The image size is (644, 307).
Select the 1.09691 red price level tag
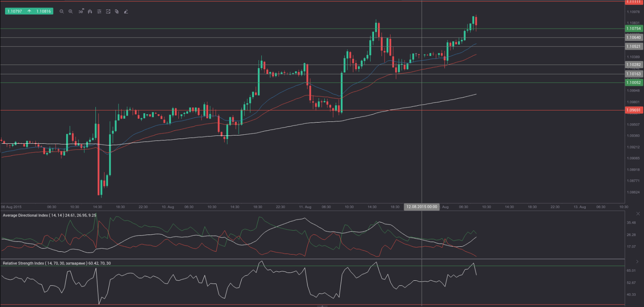click(633, 110)
